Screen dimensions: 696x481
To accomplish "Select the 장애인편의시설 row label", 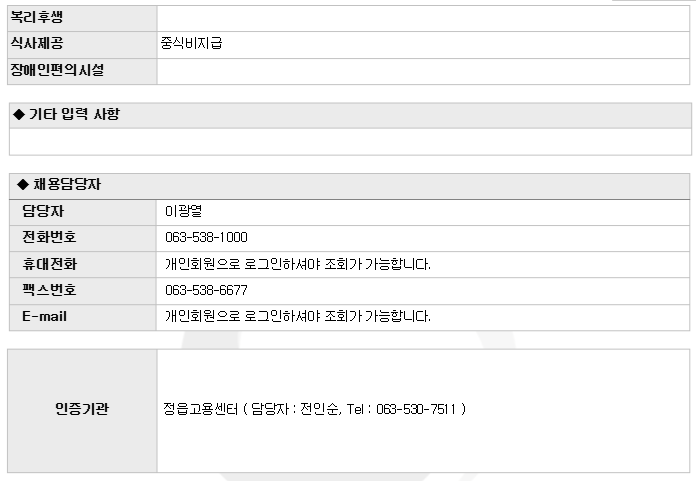I will coord(57,70).
